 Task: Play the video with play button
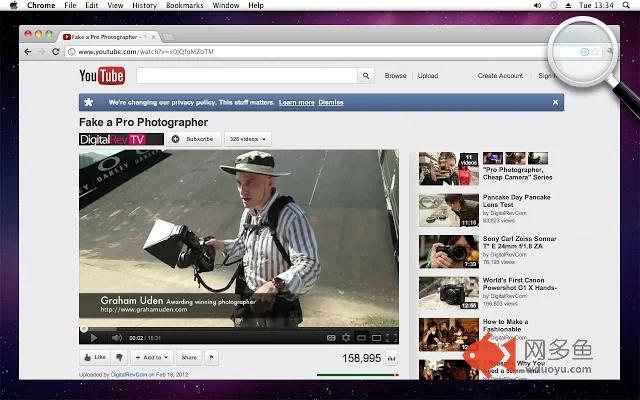point(94,338)
